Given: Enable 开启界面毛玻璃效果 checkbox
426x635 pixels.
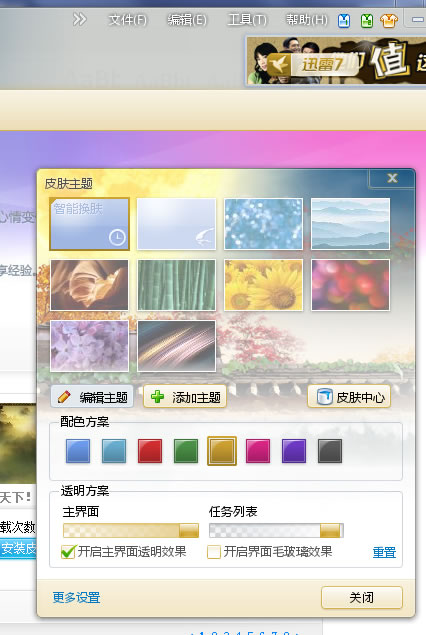Looking at the screenshot, I should 214,552.
